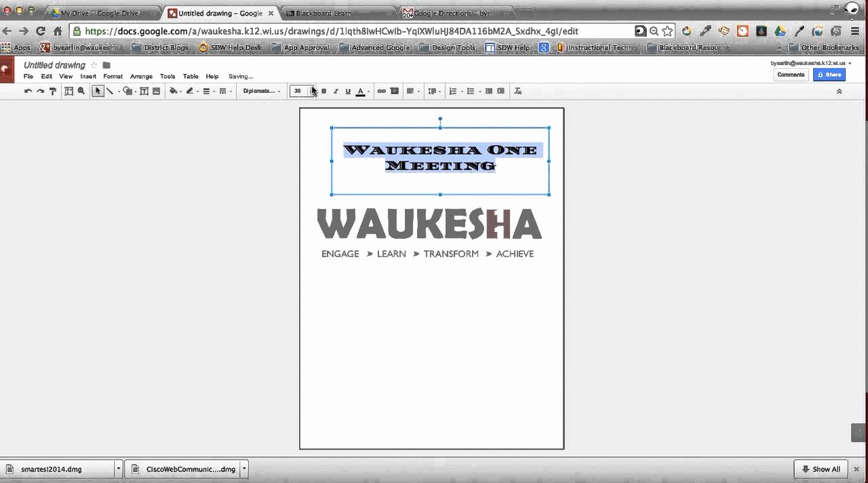Screen dimensions: 868x483
Task: Toggle Italic formatting
Action: pyautogui.click(x=336, y=91)
